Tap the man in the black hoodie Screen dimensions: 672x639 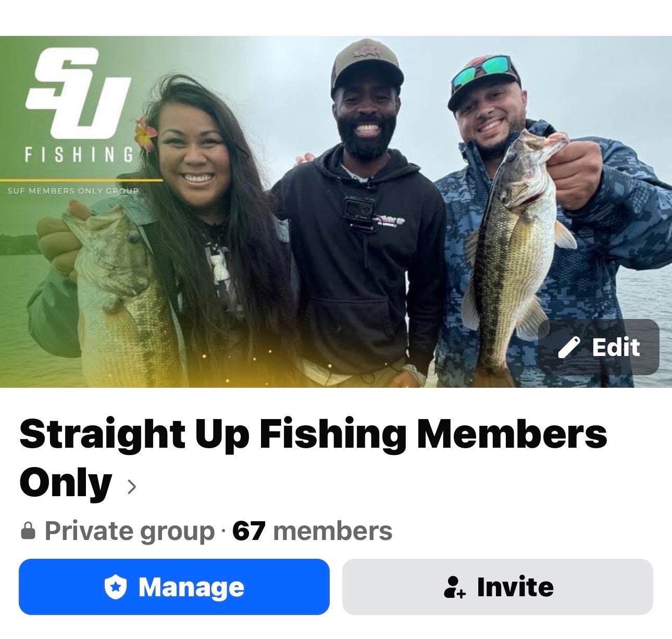pyautogui.click(x=359, y=214)
